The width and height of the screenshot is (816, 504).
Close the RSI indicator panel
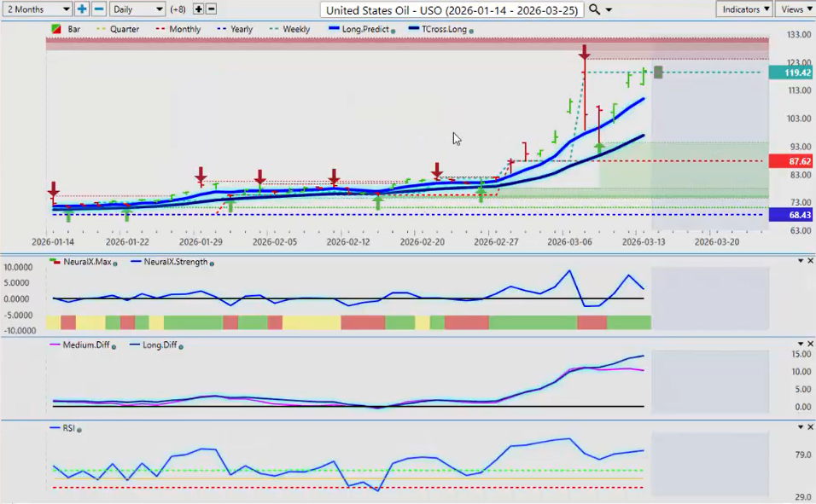(x=810, y=426)
